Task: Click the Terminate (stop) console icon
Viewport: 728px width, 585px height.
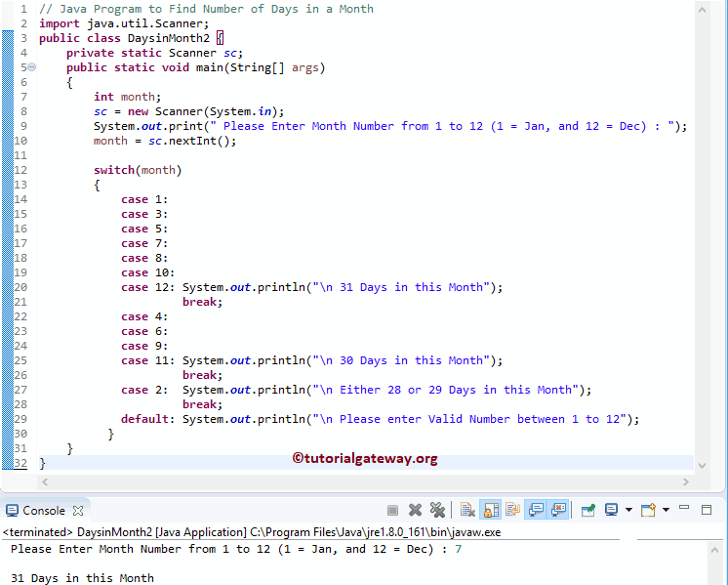Action: point(392,510)
